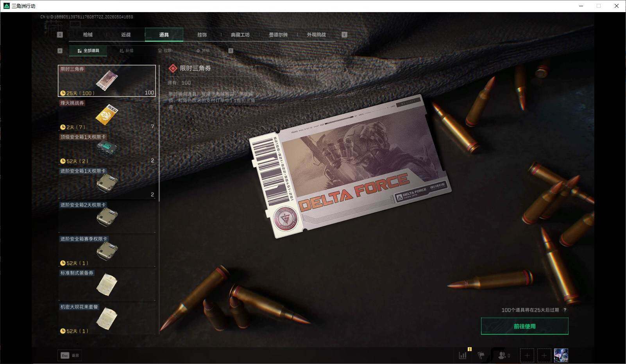The image size is (626, 364).
Task: Minimize the 三角洲行动 window
Action: coord(581,6)
